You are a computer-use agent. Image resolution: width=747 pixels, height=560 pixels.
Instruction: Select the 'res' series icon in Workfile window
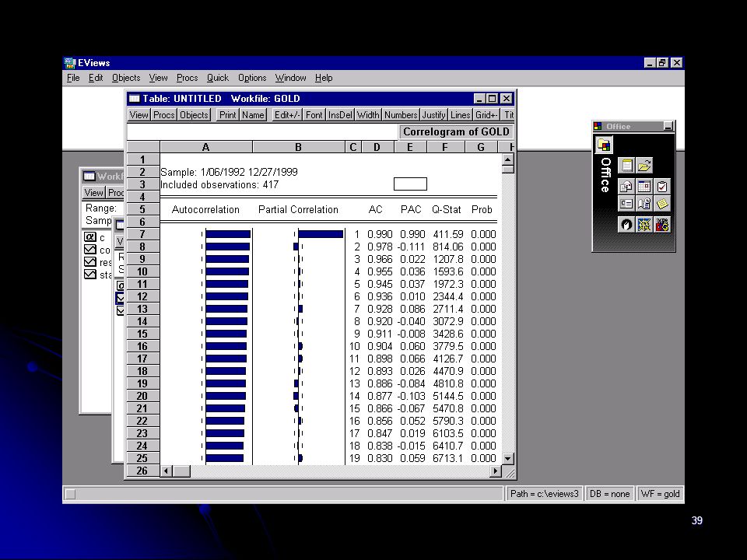90,262
